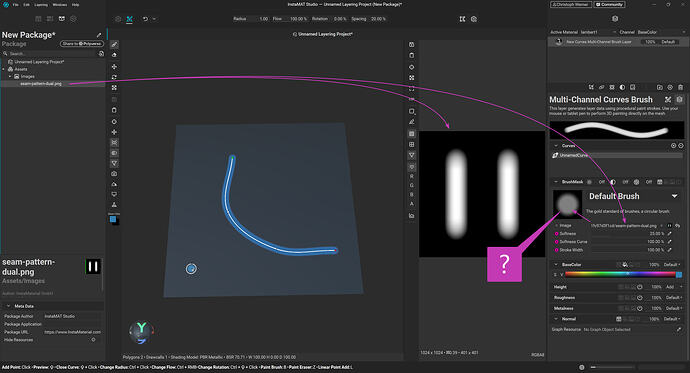Click the blue color swatch right of hue slider
This screenshot has width=690, height=373.
[679, 274]
